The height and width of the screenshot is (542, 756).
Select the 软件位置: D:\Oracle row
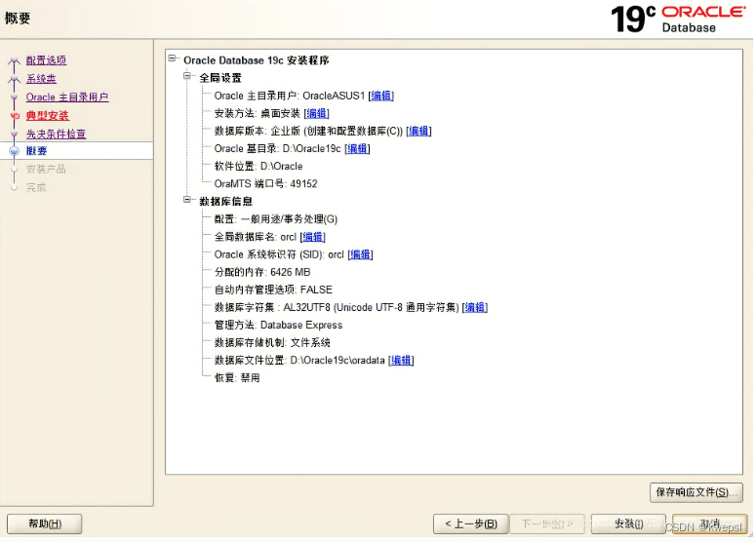click(259, 167)
